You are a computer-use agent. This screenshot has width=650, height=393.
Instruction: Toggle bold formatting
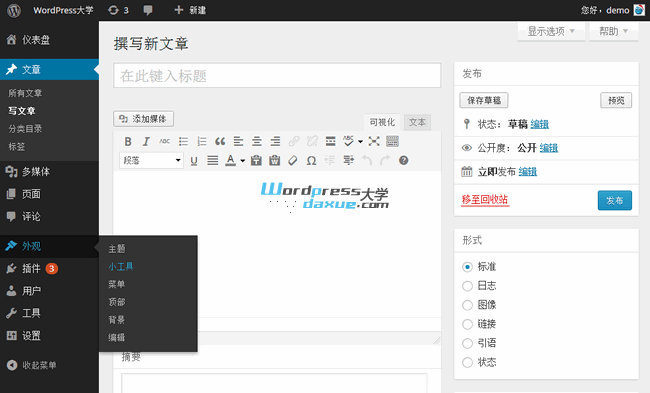coord(128,141)
